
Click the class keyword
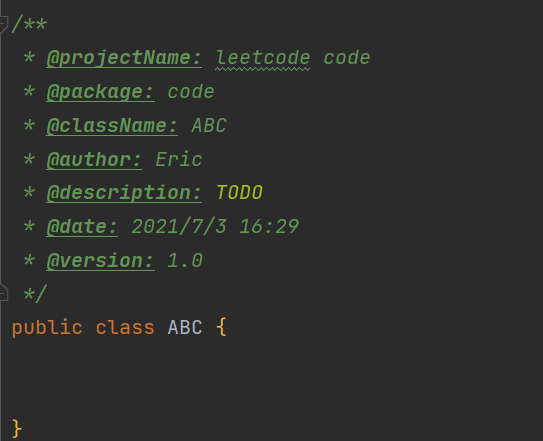pos(125,328)
